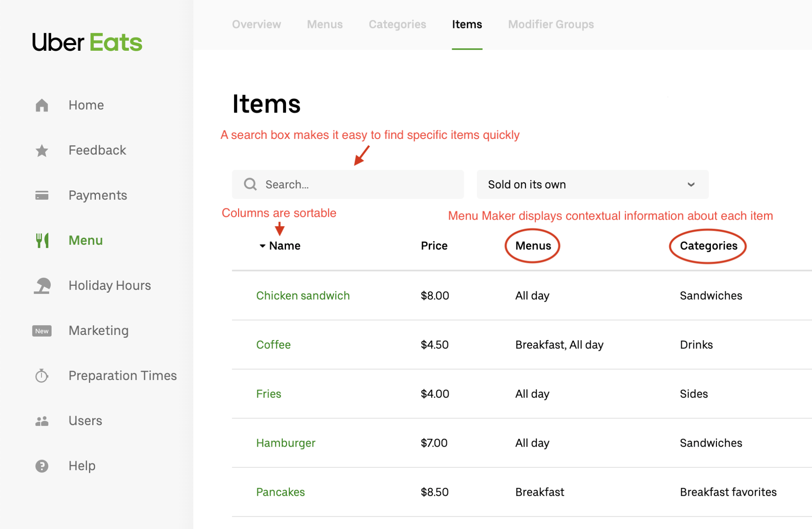Click the $4.00 price cell
Screen dimensions: 812x529
435,394
